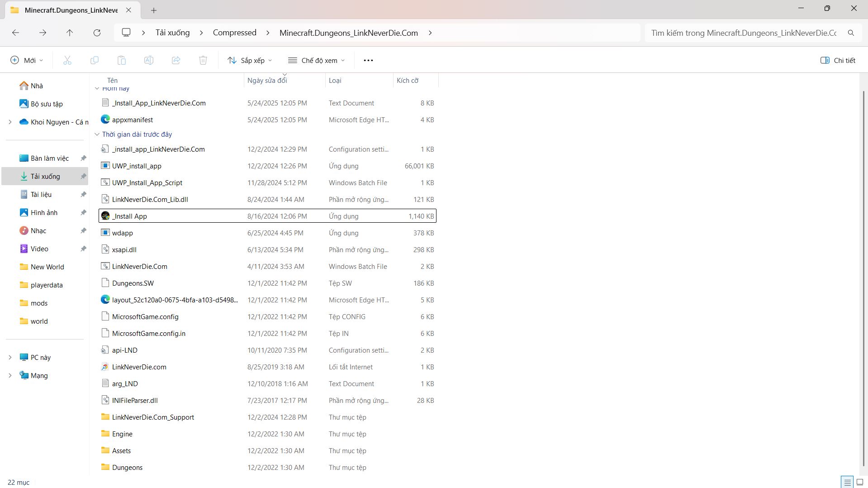The image size is (868, 488).
Task: Toggle the Chi tiết details pane
Action: [838, 60]
